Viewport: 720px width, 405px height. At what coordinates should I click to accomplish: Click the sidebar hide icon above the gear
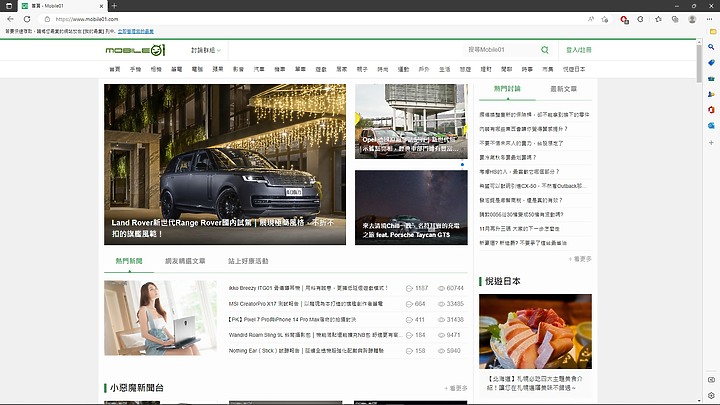(x=711, y=380)
